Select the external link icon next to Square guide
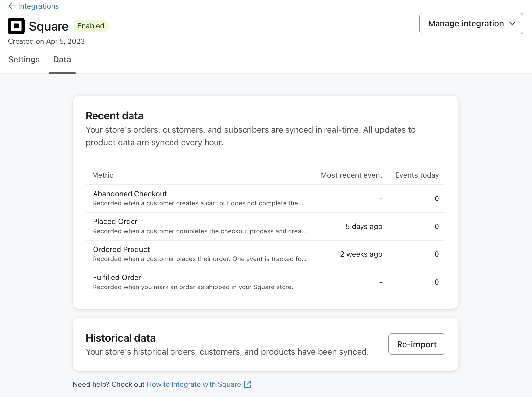 247,384
